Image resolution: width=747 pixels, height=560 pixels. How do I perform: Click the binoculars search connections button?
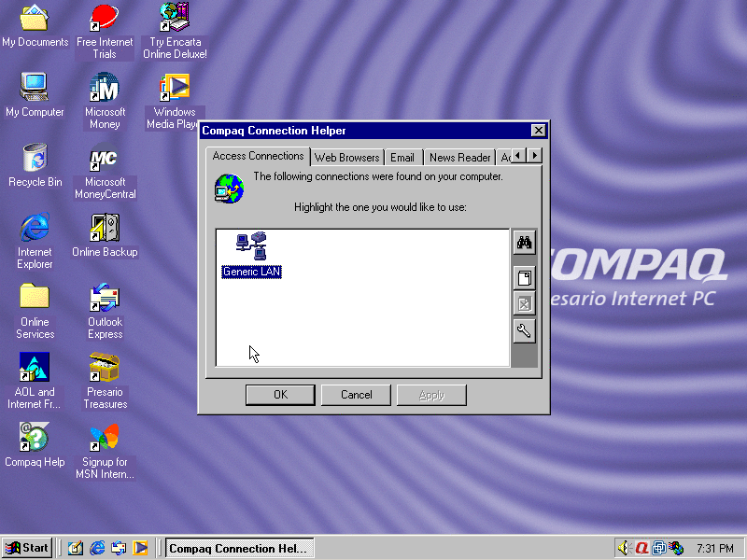(x=524, y=243)
